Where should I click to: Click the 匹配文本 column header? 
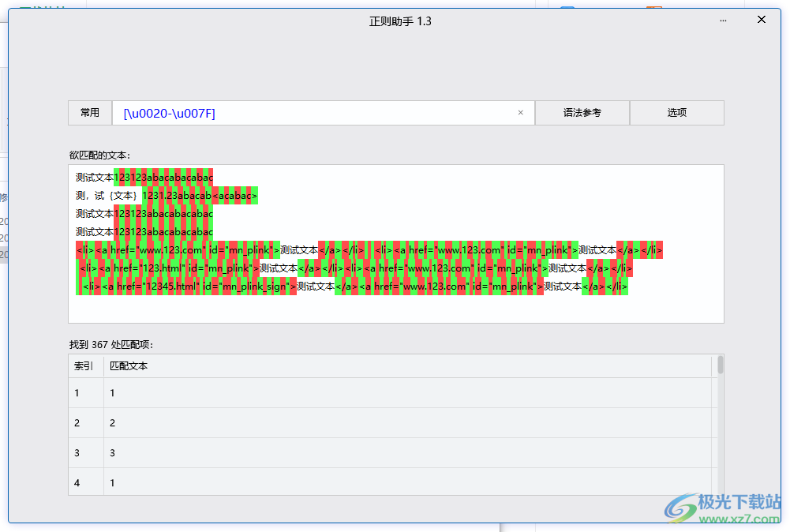[x=129, y=366]
